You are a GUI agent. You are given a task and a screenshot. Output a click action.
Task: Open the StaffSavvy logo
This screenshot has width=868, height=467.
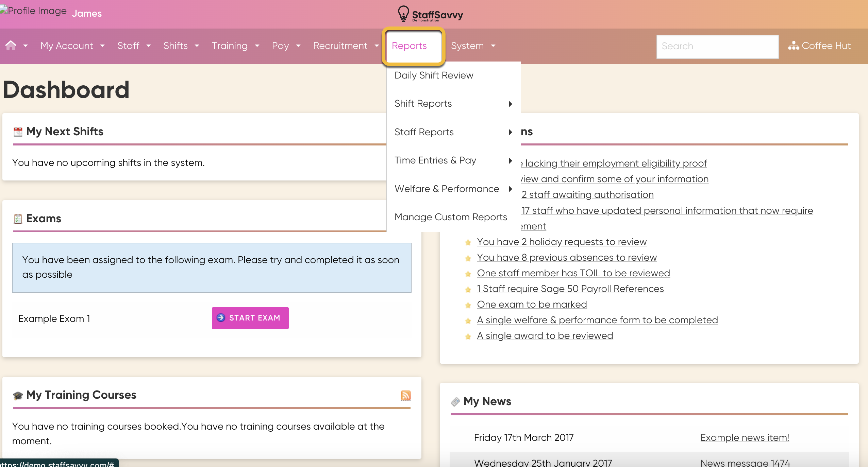431,14
